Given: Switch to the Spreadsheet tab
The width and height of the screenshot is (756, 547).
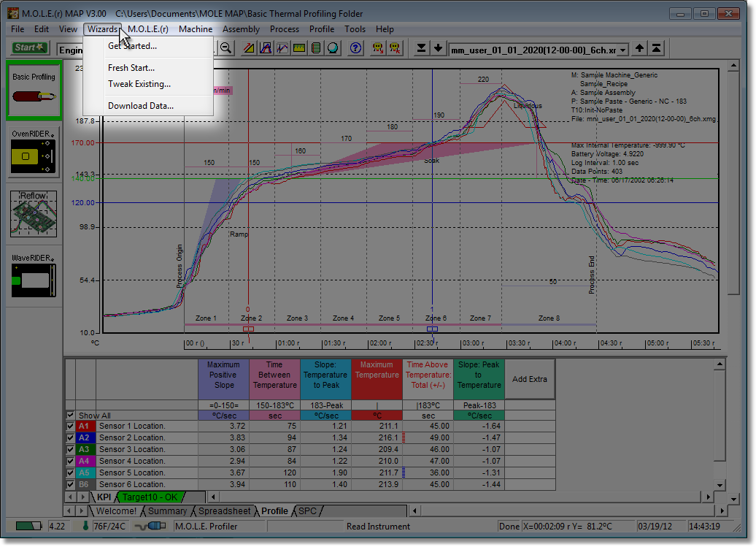Looking at the screenshot, I should pos(225,510).
